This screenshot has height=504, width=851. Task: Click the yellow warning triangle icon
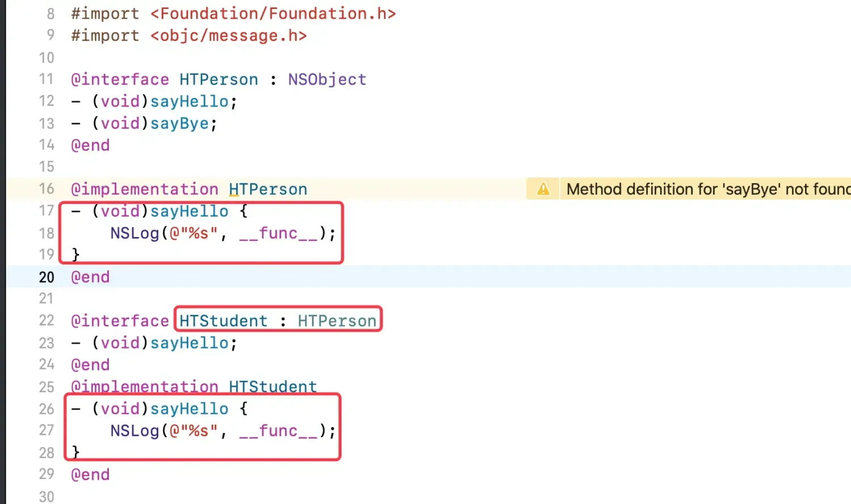(543, 189)
